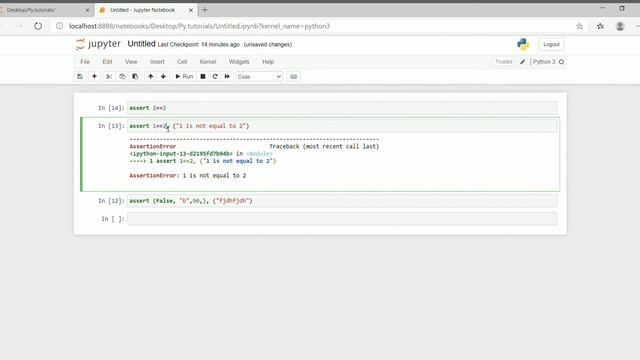This screenshot has width=640, height=360.
Task: Open the command palette keyboard icon
Action: click(x=293, y=76)
